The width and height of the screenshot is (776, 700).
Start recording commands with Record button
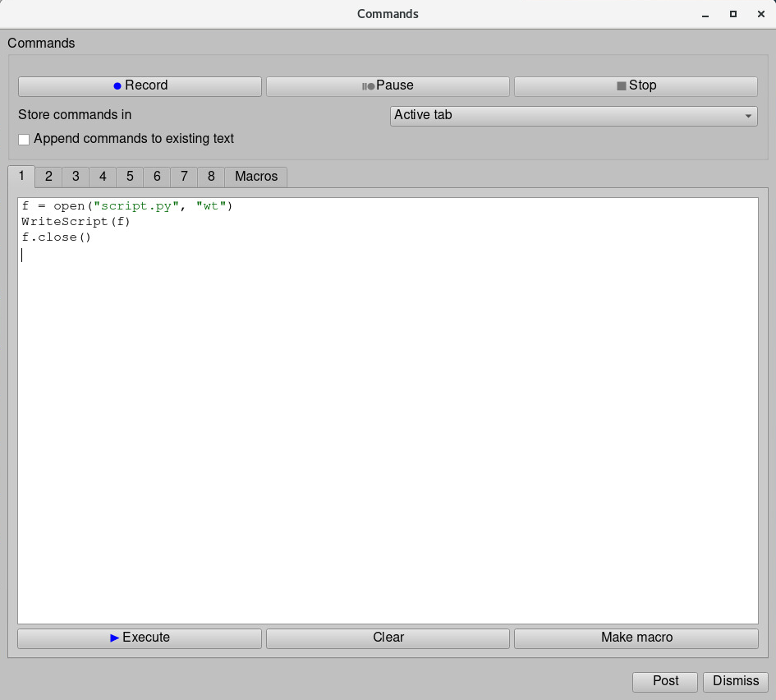[x=140, y=86]
